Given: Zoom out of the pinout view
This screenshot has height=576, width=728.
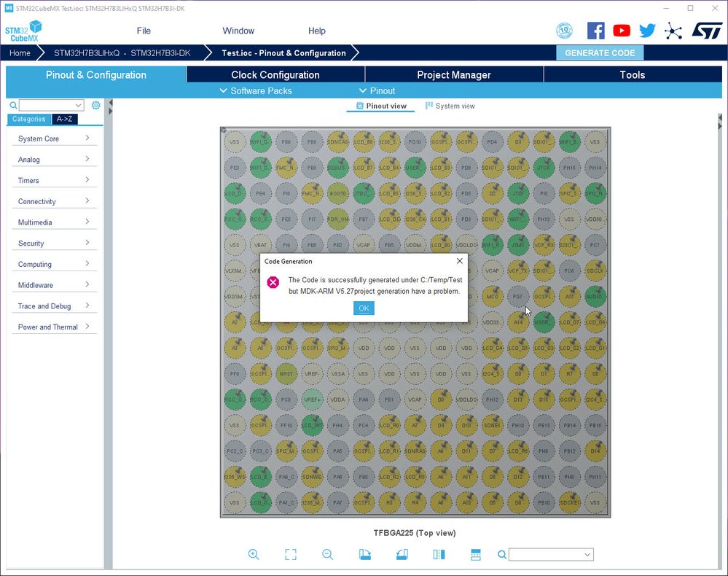Looking at the screenshot, I should pyautogui.click(x=328, y=554).
